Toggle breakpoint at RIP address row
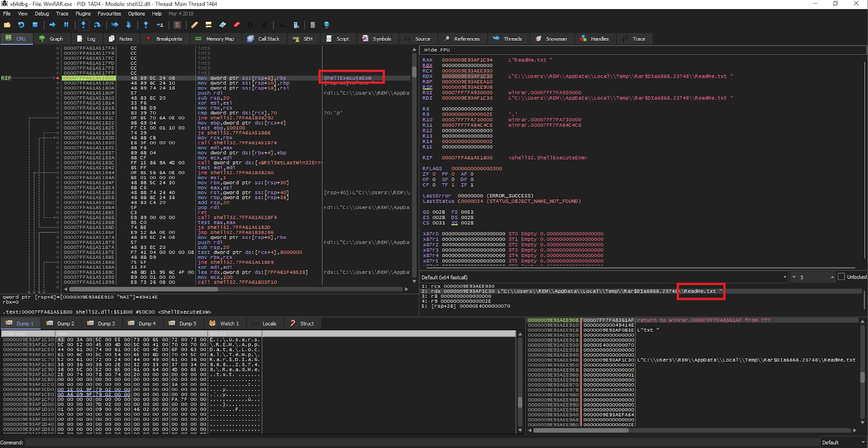 [58, 78]
